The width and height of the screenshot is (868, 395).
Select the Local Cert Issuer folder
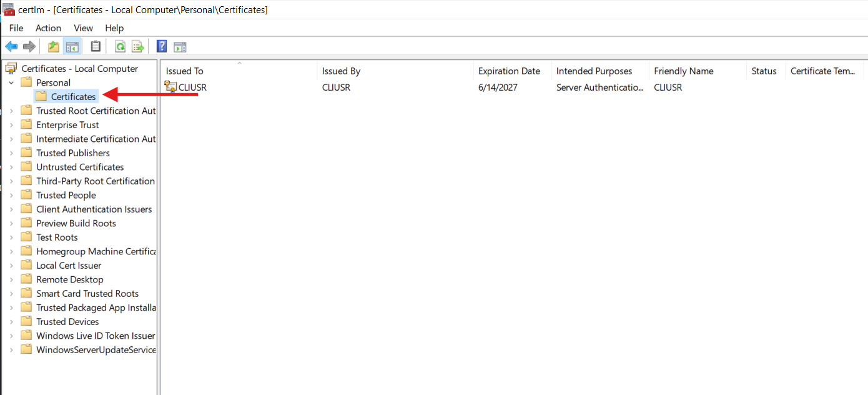click(69, 266)
